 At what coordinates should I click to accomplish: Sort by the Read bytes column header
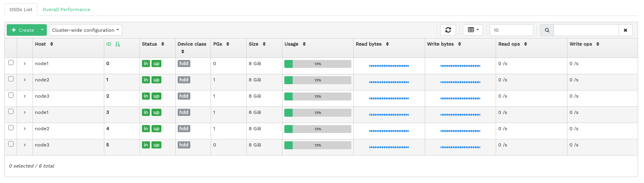369,44
